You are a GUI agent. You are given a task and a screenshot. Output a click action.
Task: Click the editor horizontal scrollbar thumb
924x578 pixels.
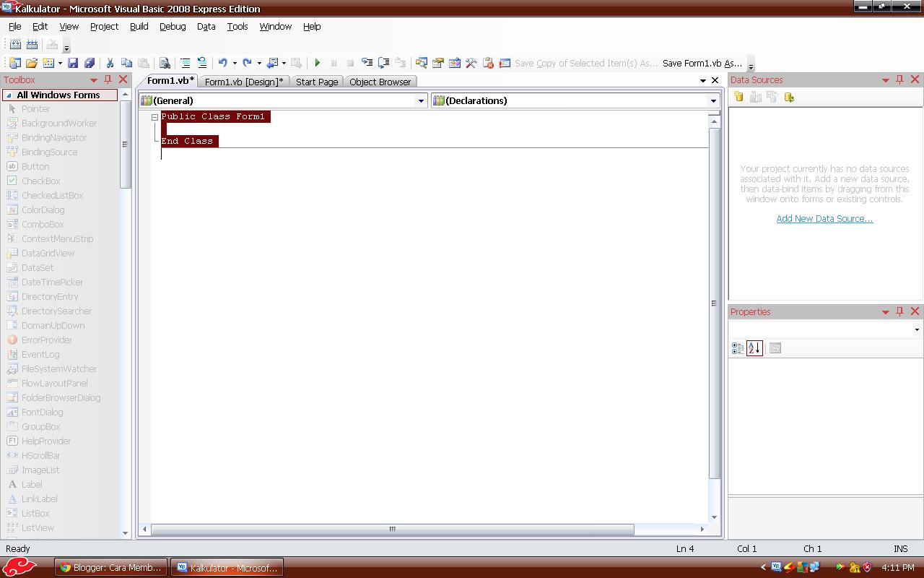[x=392, y=530]
